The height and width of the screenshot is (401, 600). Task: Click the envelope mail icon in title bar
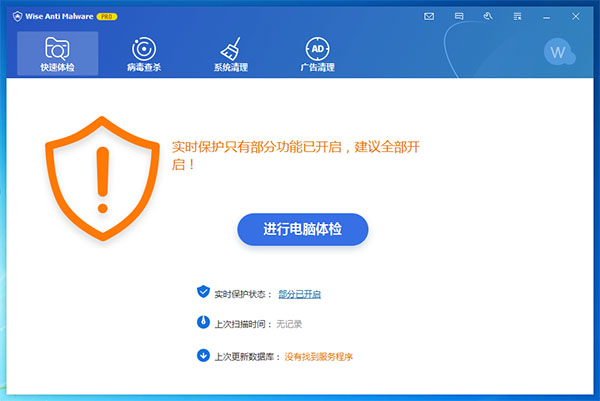[429, 17]
